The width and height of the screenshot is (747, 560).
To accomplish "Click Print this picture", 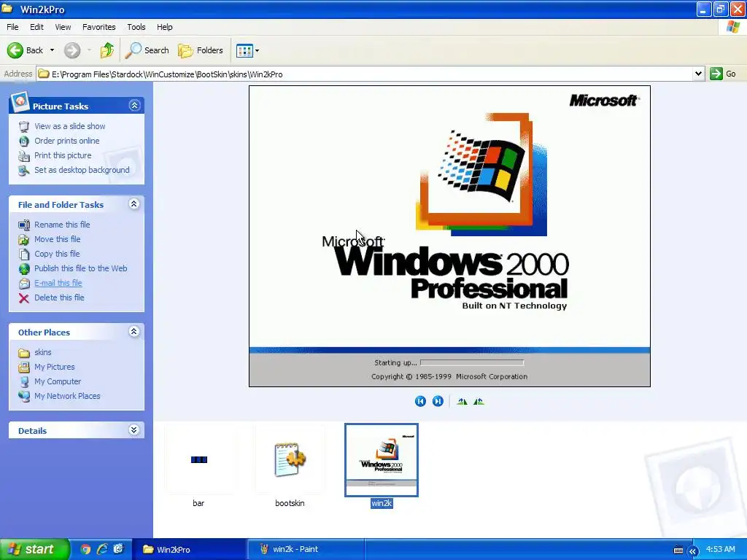I will 63,155.
